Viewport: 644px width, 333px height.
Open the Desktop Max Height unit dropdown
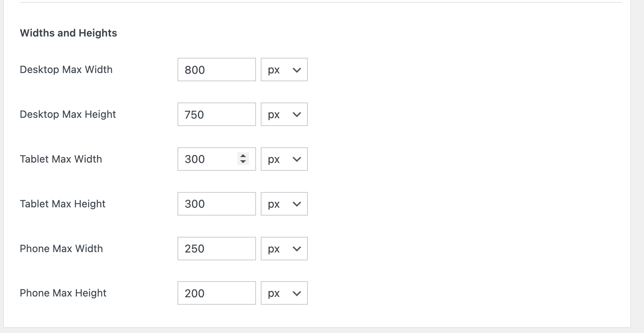coord(284,115)
